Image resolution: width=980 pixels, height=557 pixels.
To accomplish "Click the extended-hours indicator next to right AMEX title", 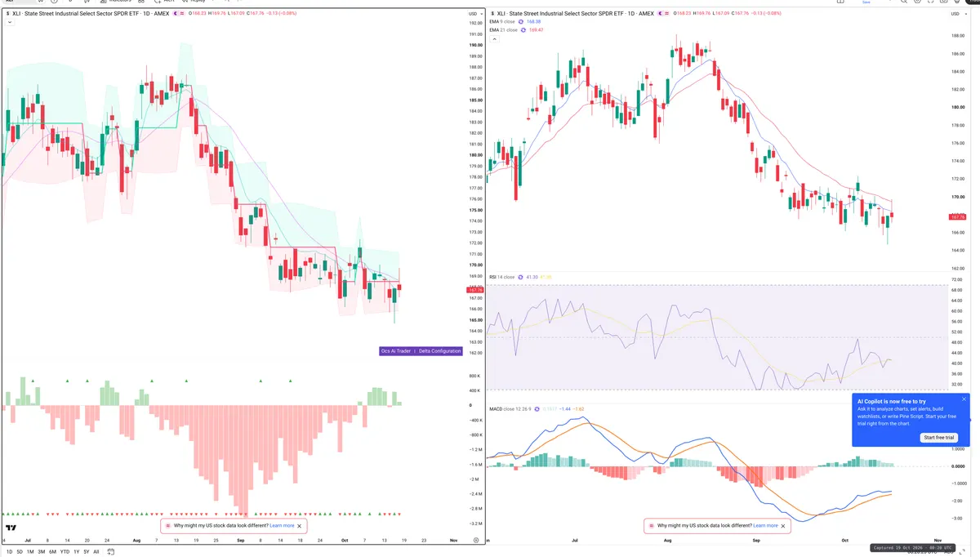I will pos(660,13).
